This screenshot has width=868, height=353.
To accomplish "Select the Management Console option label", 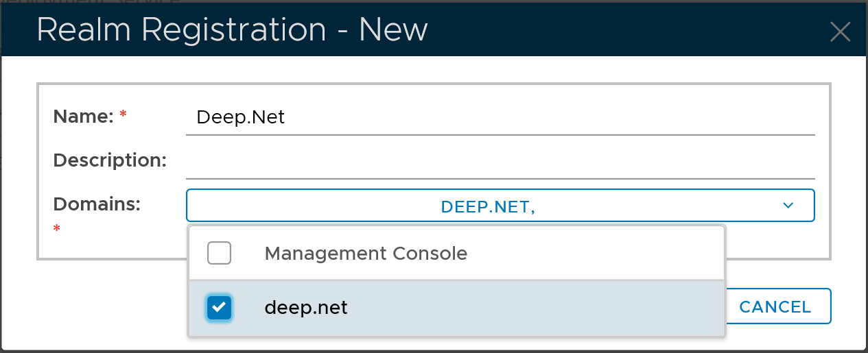I will click(x=366, y=254).
